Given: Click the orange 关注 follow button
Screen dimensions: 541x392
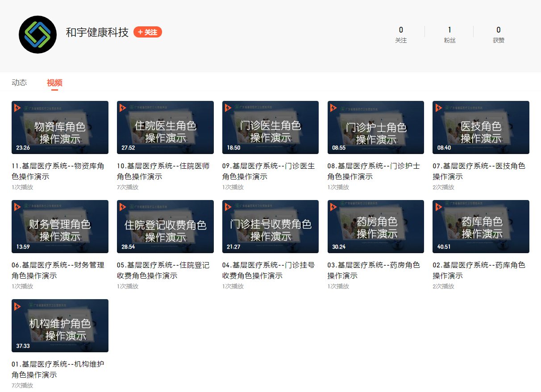Looking at the screenshot, I should [x=147, y=32].
